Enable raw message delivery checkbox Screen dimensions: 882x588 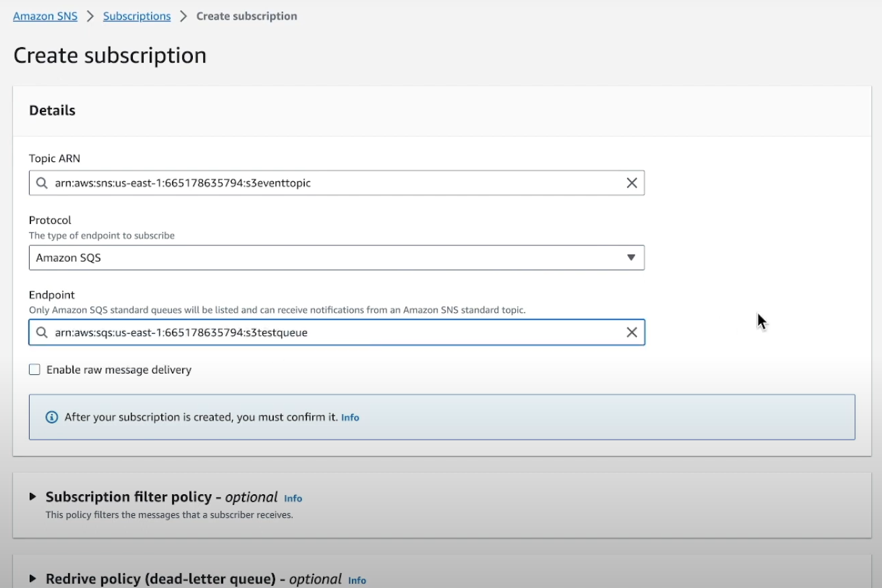pyautogui.click(x=34, y=370)
